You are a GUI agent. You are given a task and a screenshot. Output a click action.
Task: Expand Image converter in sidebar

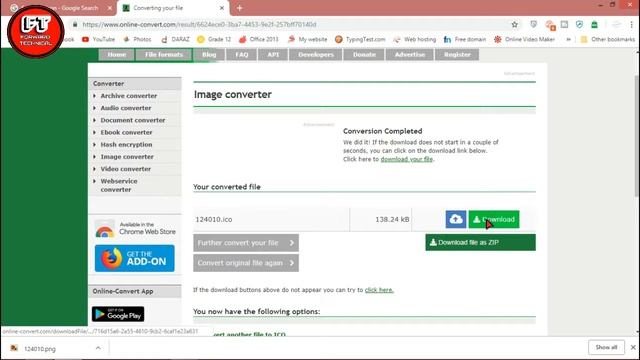coord(127,157)
